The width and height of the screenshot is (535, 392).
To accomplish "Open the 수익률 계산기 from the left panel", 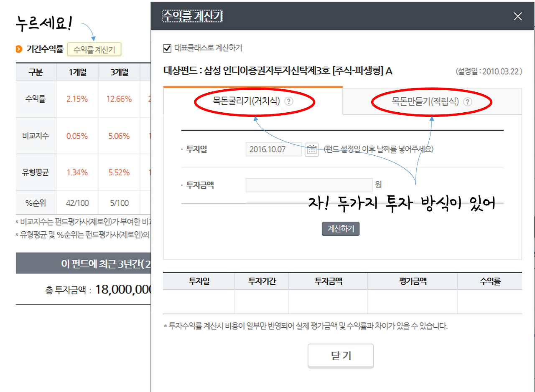I will coord(94,49).
